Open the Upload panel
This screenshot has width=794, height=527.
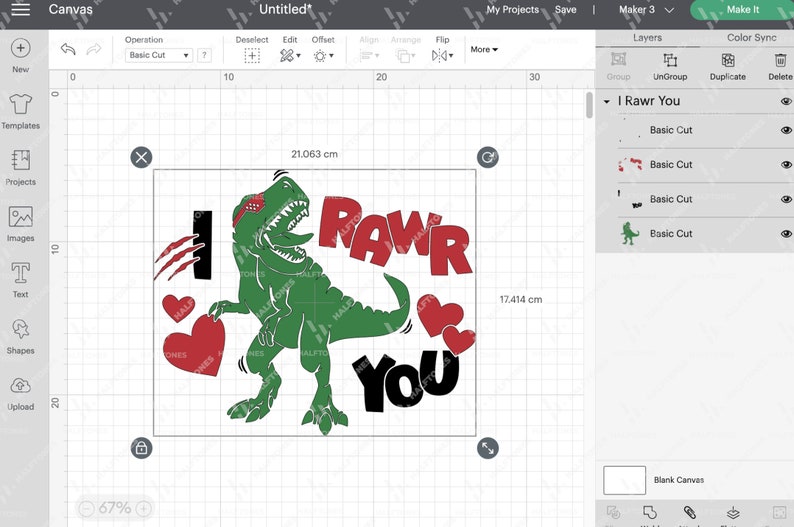[x=20, y=393]
